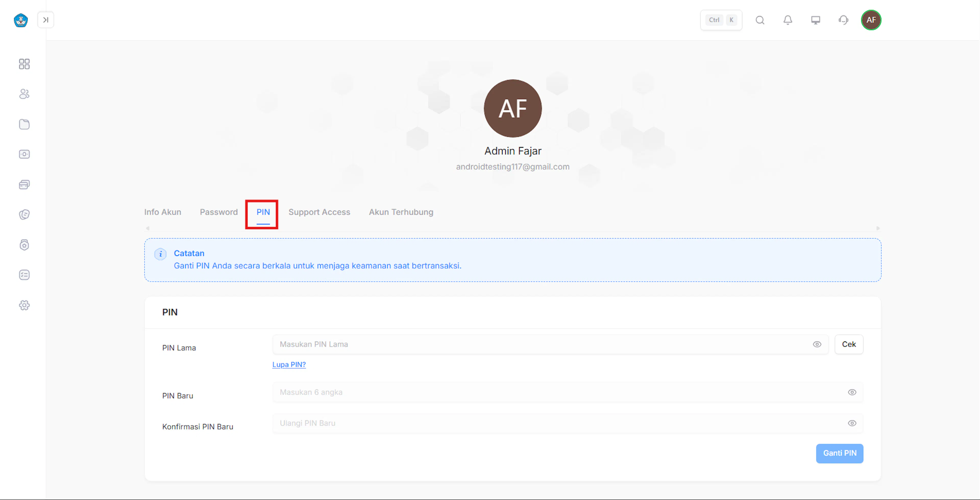980x500 pixels.
Task: Open the money banknote sidebar icon
Action: tap(24, 154)
